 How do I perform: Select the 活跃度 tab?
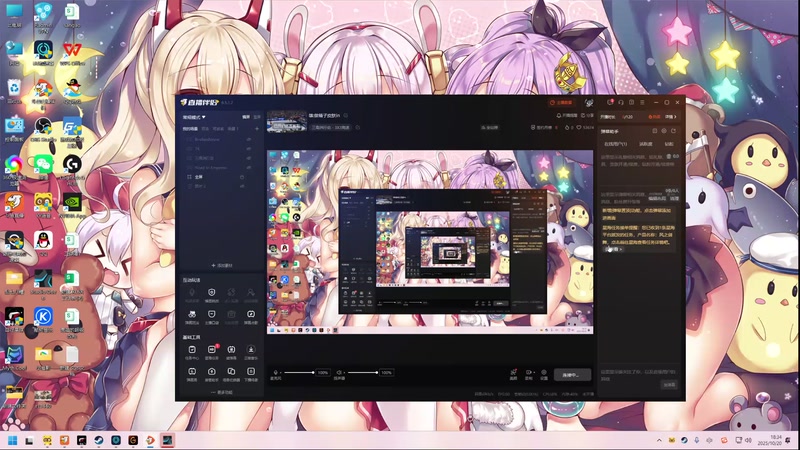646,144
